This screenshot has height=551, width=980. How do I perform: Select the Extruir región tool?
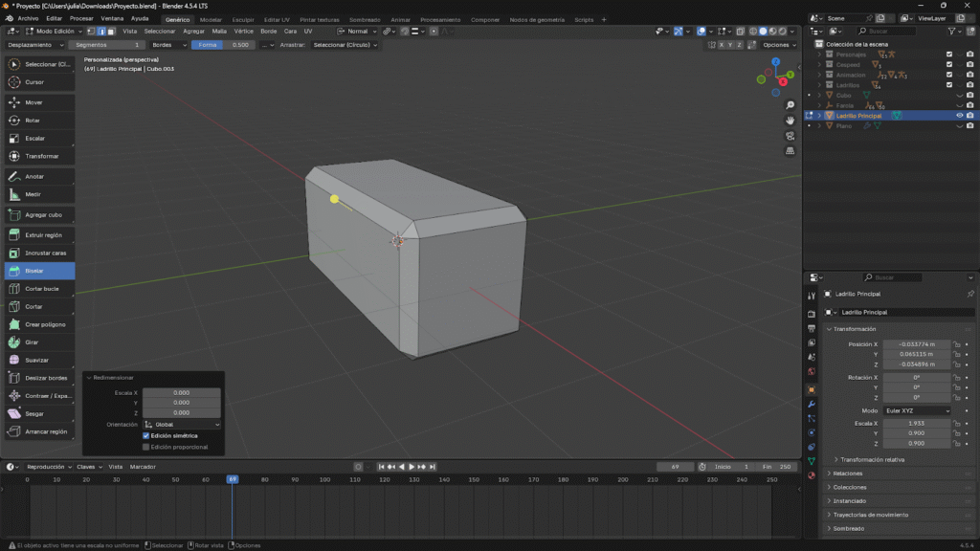click(38, 234)
